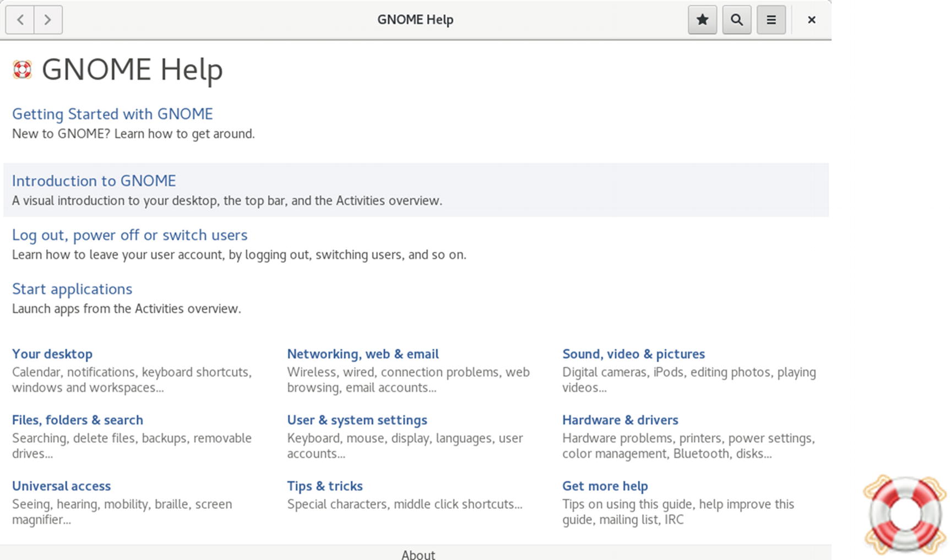The height and width of the screenshot is (560, 950).
Task: Open Networking, web & email section
Action: (x=363, y=354)
